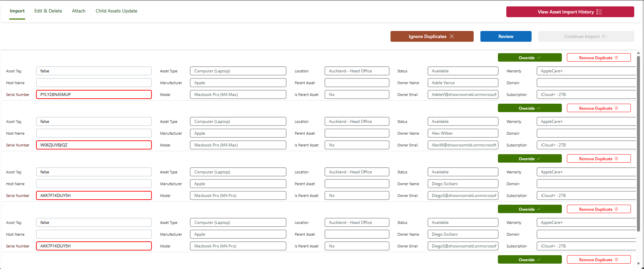Image resolution: width=644 pixels, height=269 pixels.
Task: Remove the duplicate for Alex Wilber's asset
Action: click(599, 108)
